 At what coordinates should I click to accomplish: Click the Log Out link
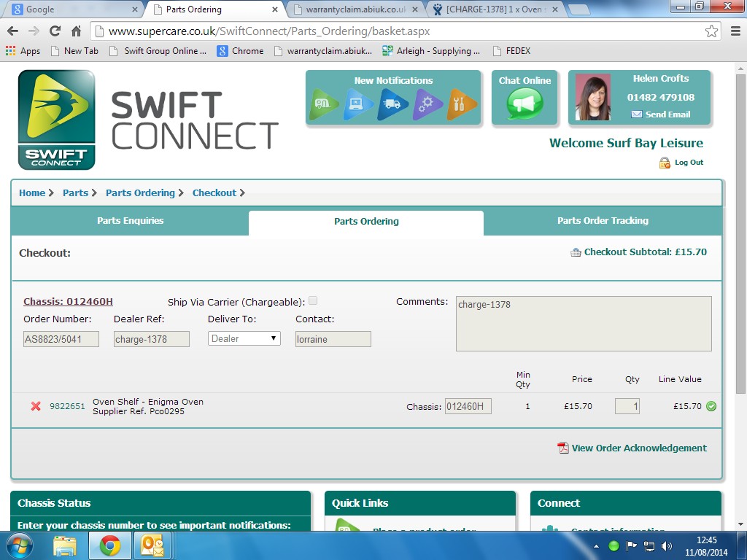pos(689,163)
